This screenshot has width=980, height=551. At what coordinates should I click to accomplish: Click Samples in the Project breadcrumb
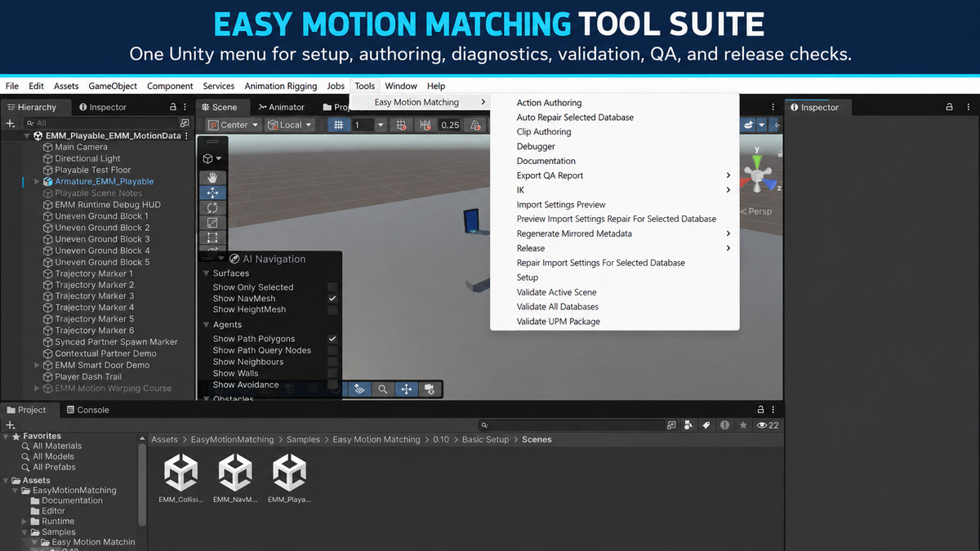pos(303,439)
